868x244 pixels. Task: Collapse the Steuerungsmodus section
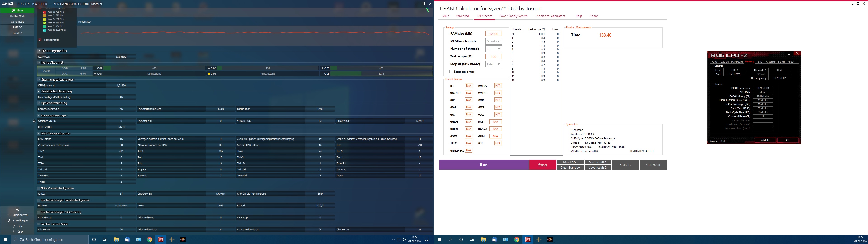[x=39, y=51]
